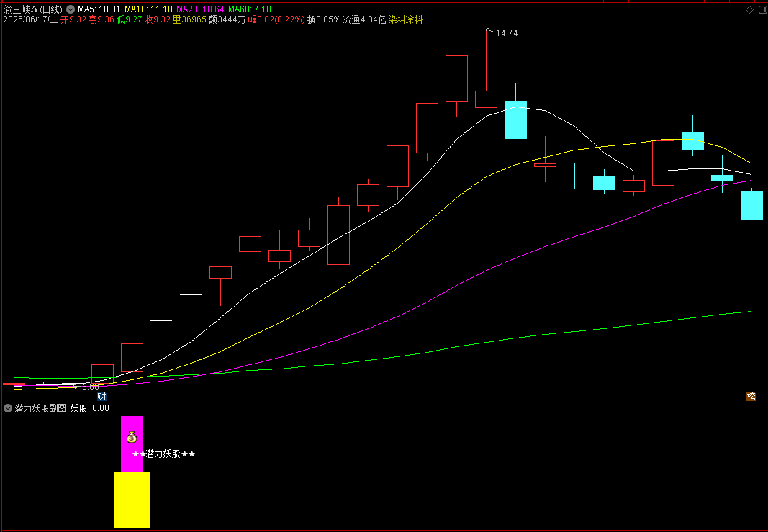Image resolution: width=768 pixels, height=532 pixels.
Task: Select the MA20: 10.64 indicator label
Action: tap(200, 9)
